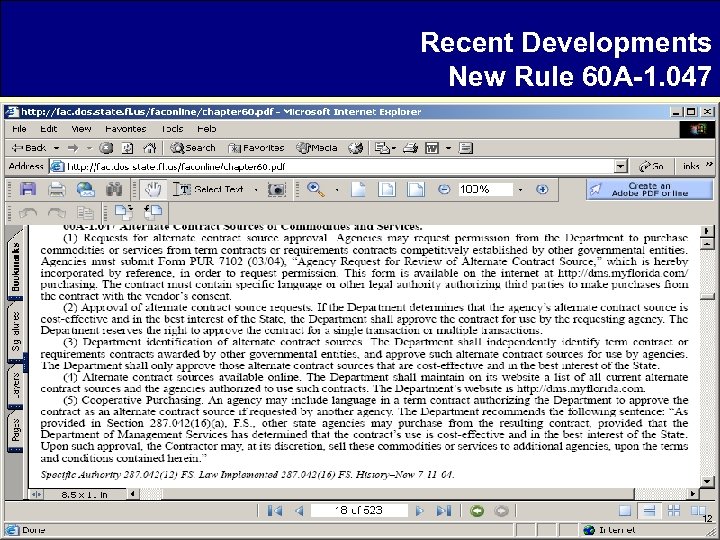Click the Fit Width page icon
Viewport: 720px width, 540px height.
[x=416, y=189]
